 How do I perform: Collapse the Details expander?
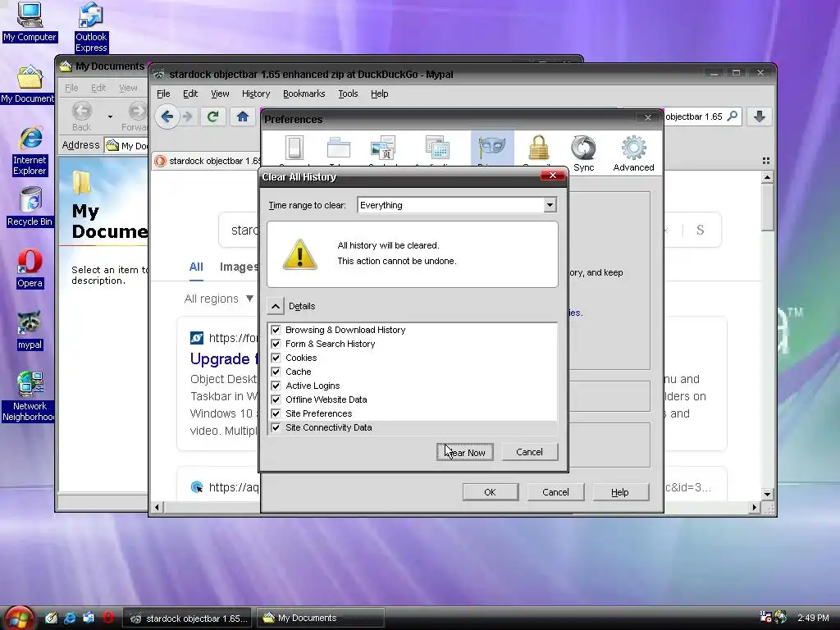point(276,306)
